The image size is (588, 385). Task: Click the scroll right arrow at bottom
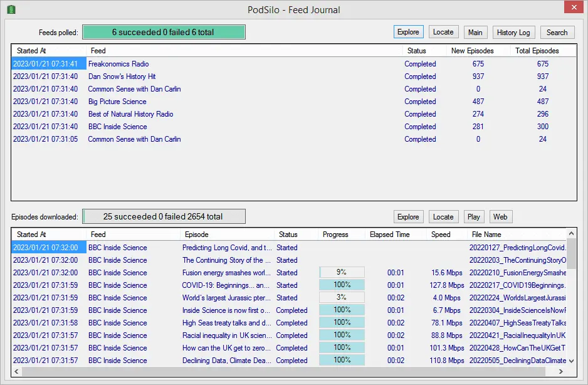561,371
